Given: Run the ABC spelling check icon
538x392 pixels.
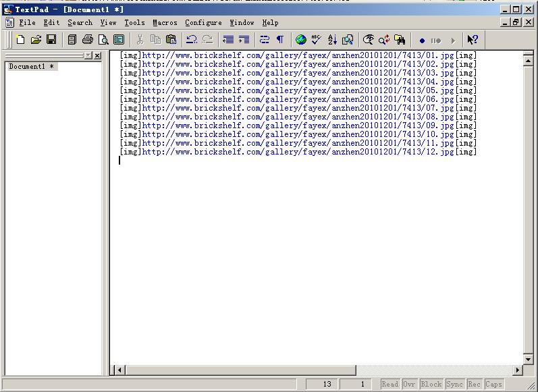Looking at the screenshot, I should [x=317, y=40].
